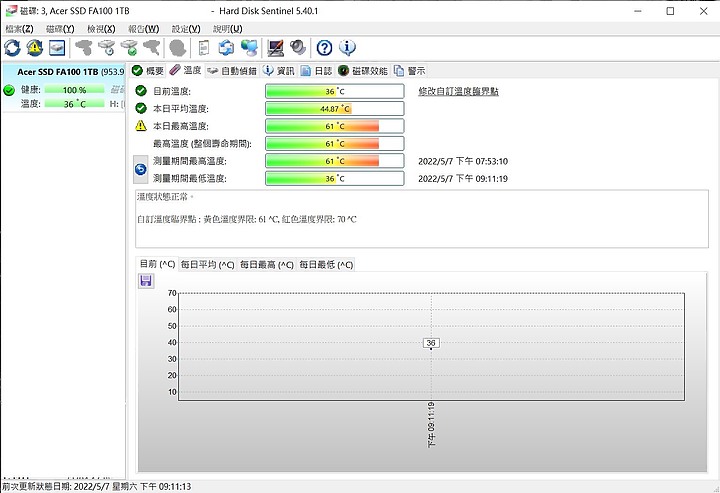Maximize the Hard Disk Sentinel window
Image resolution: width=720 pixels, height=493 pixels.
click(x=670, y=11)
